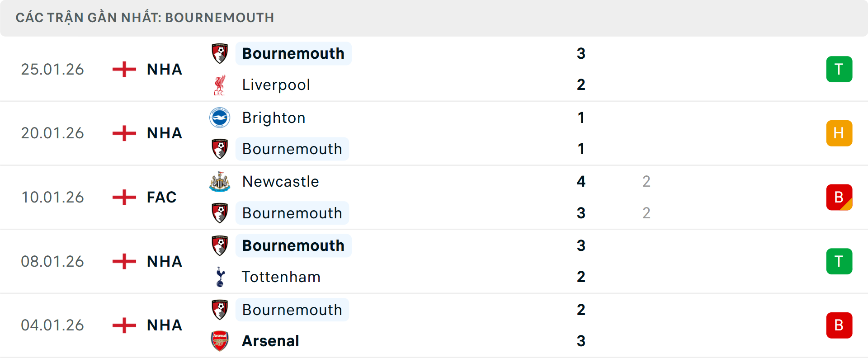This screenshot has height=358, width=868.
Task: Select the Newcastle club badge
Action: 220,181
